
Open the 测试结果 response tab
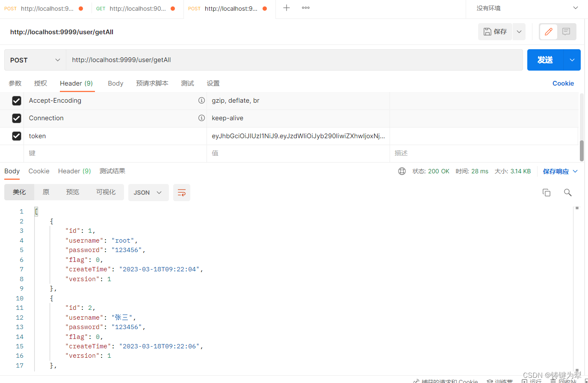[x=112, y=171]
